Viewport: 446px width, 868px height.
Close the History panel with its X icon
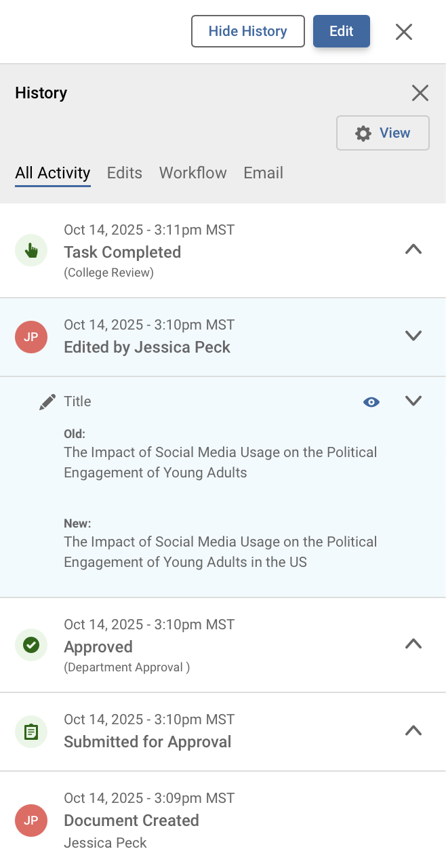tap(420, 93)
